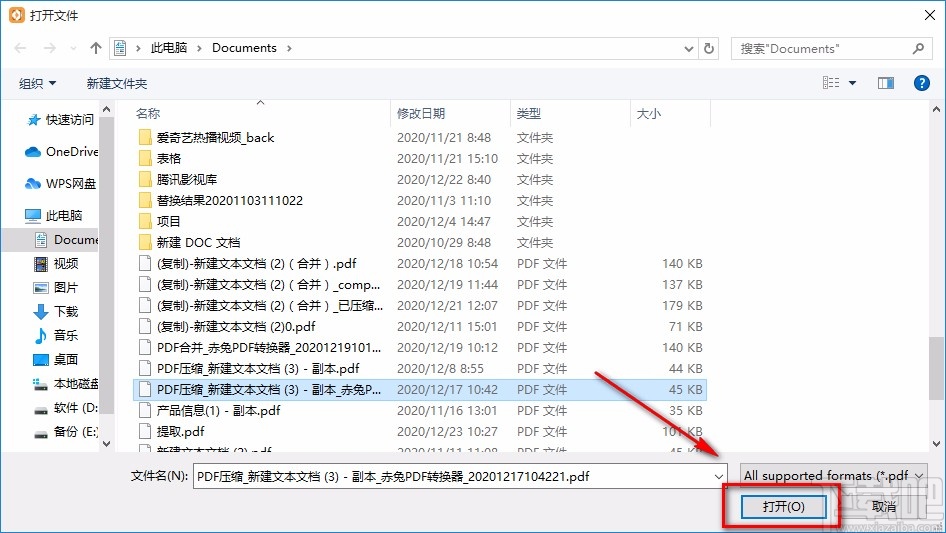Select file PDF合并_赤兔PDF转换器_20201219101...
The image size is (946, 533).
[x=419, y=348]
